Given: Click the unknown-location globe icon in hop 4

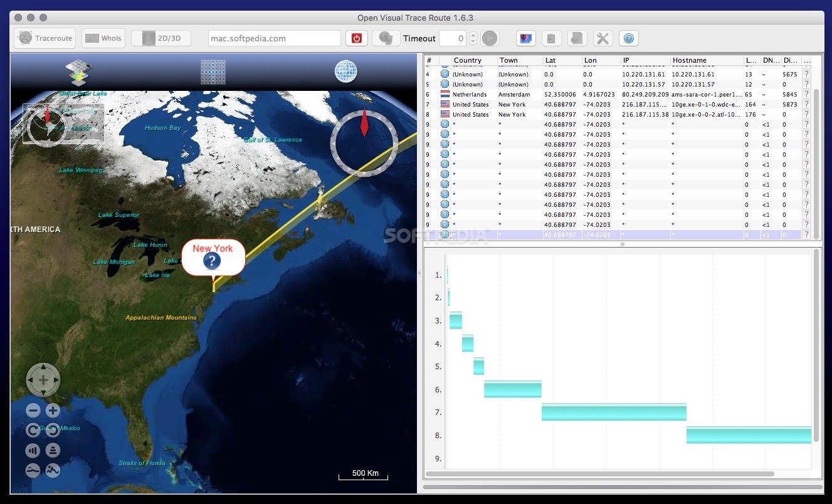Looking at the screenshot, I should (x=445, y=74).
